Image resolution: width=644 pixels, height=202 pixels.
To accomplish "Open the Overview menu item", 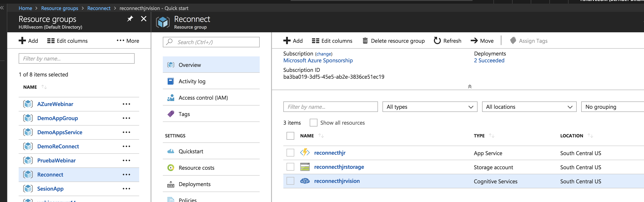I will (211, 65).
